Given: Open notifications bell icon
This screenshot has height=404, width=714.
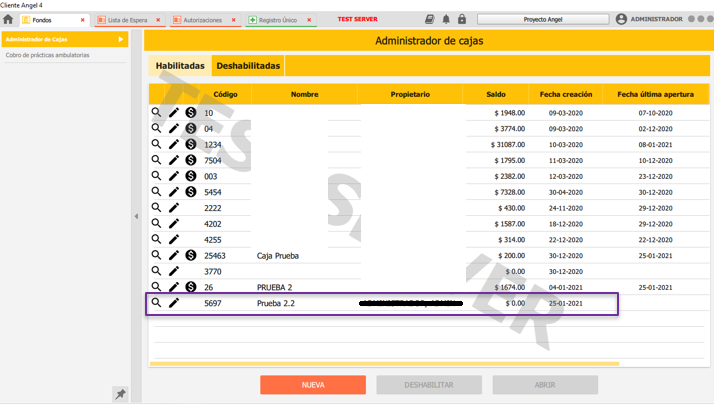Looking at the screenshot, I should click(446, 19).
